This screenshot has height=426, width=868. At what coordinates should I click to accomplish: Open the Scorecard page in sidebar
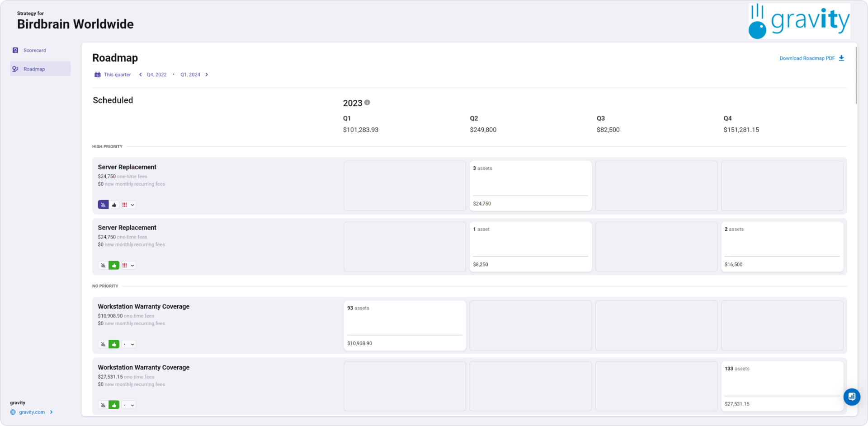(x=34, y=51)
